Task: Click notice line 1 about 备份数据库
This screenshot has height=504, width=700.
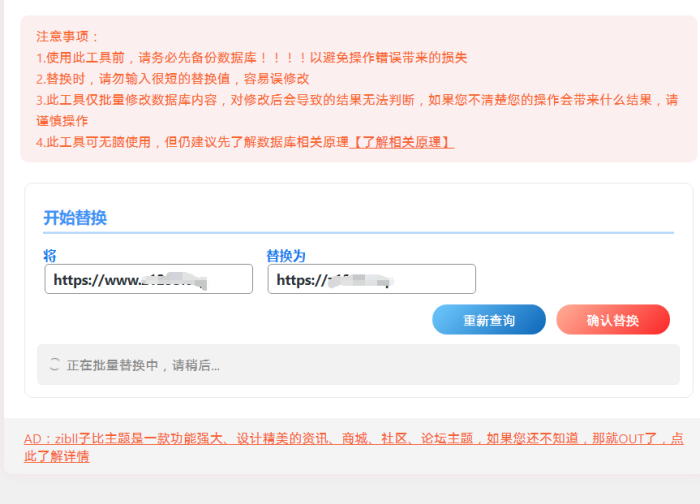Action: click(x=251, y=58)
